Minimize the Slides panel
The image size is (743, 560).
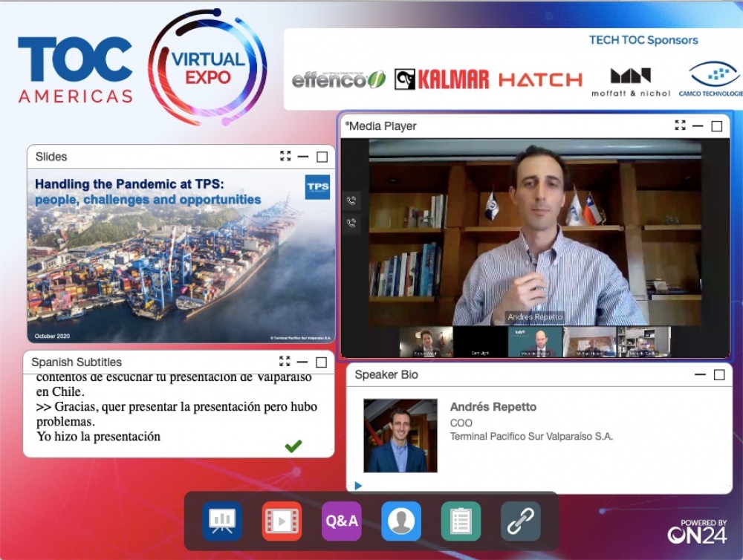tap(303, 157)
